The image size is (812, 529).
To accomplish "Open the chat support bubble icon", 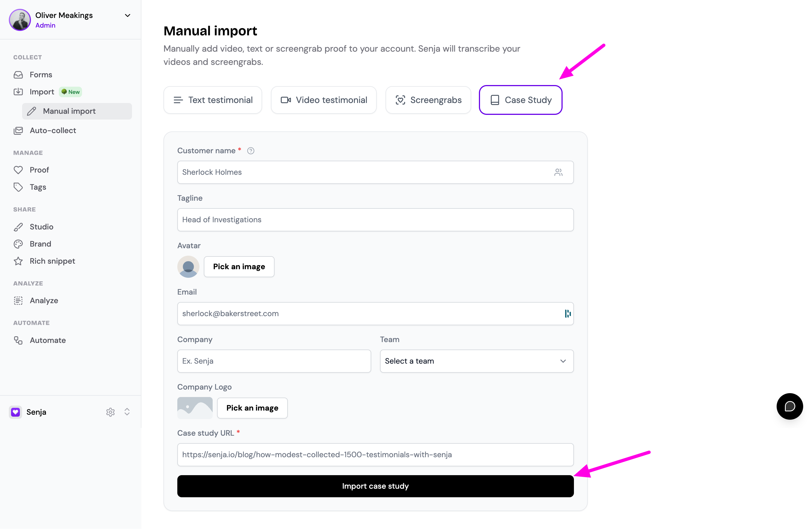I will 789,406.
